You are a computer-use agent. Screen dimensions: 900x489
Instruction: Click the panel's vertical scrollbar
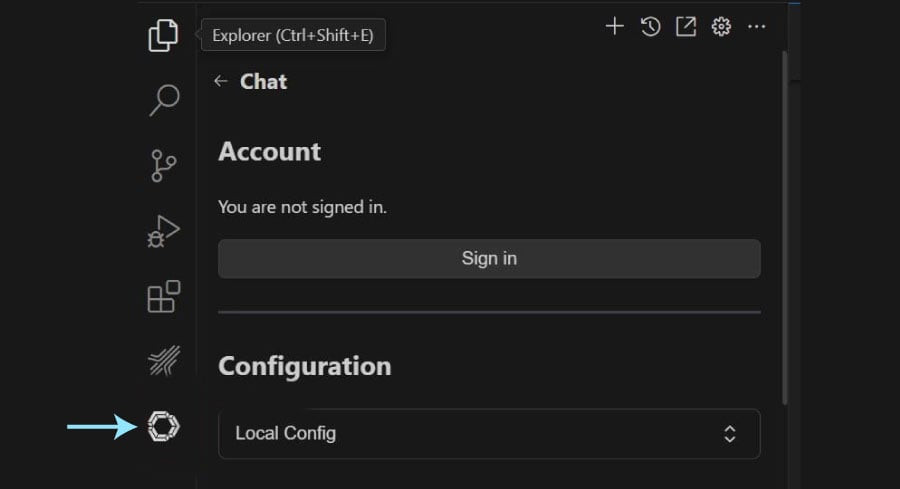(x=784, y=228)
